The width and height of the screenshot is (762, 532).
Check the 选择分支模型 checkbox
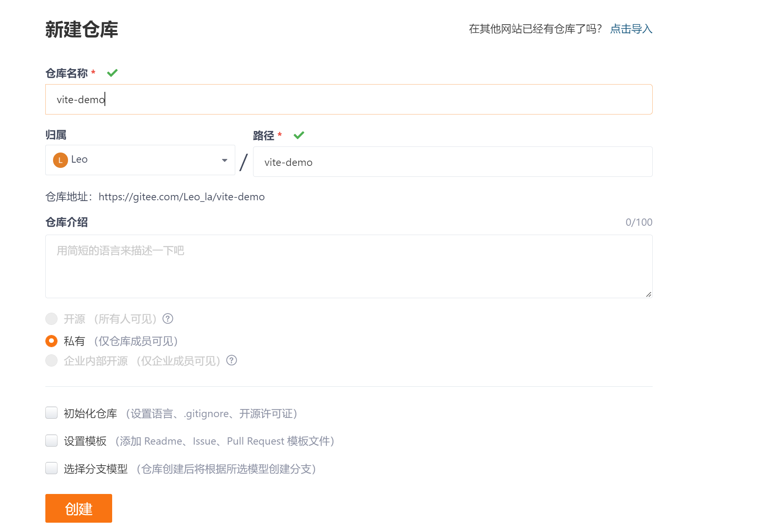click(51, 468)
